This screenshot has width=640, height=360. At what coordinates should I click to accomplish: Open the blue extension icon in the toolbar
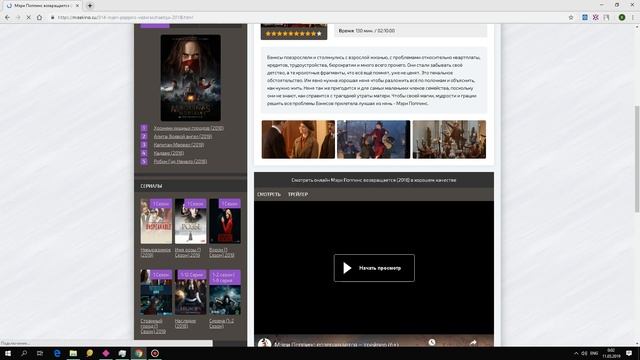(585, 18)
